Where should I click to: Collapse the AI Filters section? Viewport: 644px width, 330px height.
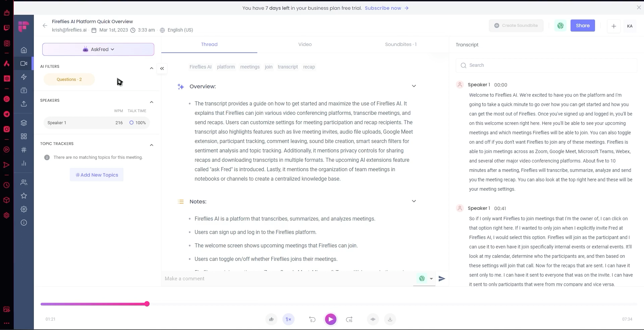coord(152,68)
